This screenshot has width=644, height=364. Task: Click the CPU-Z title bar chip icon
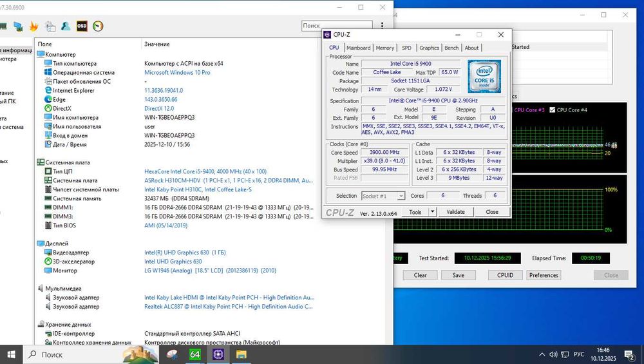tap(327, 35)
